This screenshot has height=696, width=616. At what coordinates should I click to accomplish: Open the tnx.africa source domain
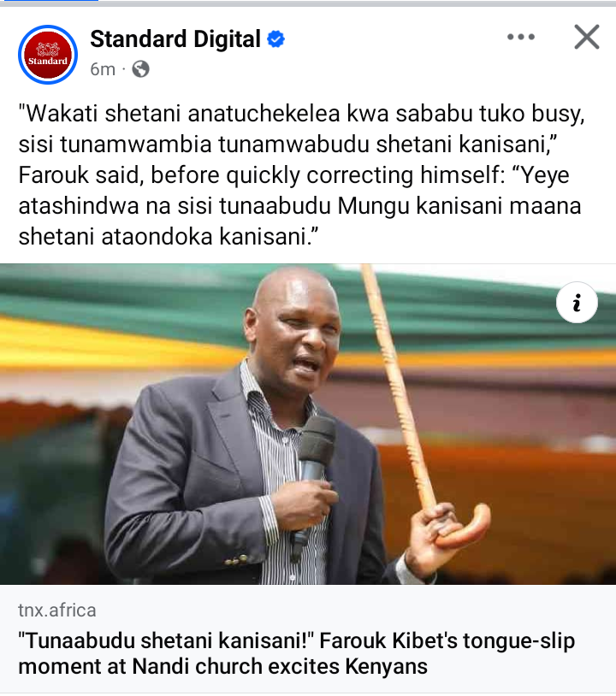pos(57,610)
